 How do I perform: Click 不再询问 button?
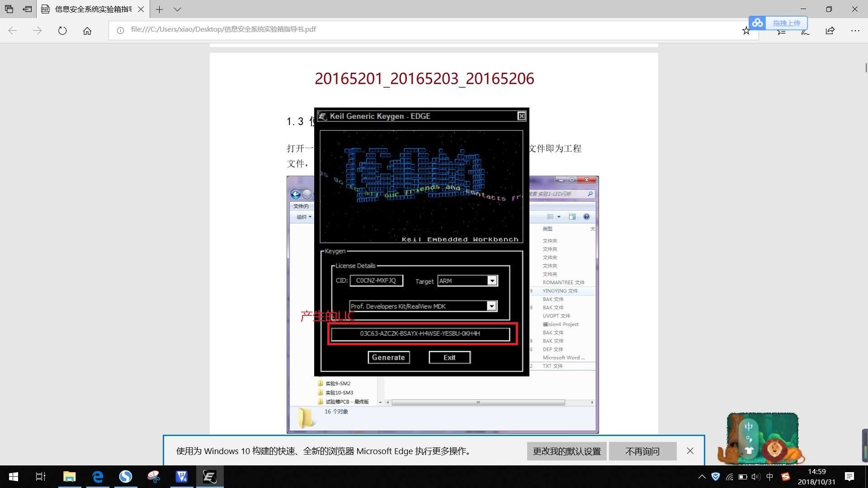[642, 451]
